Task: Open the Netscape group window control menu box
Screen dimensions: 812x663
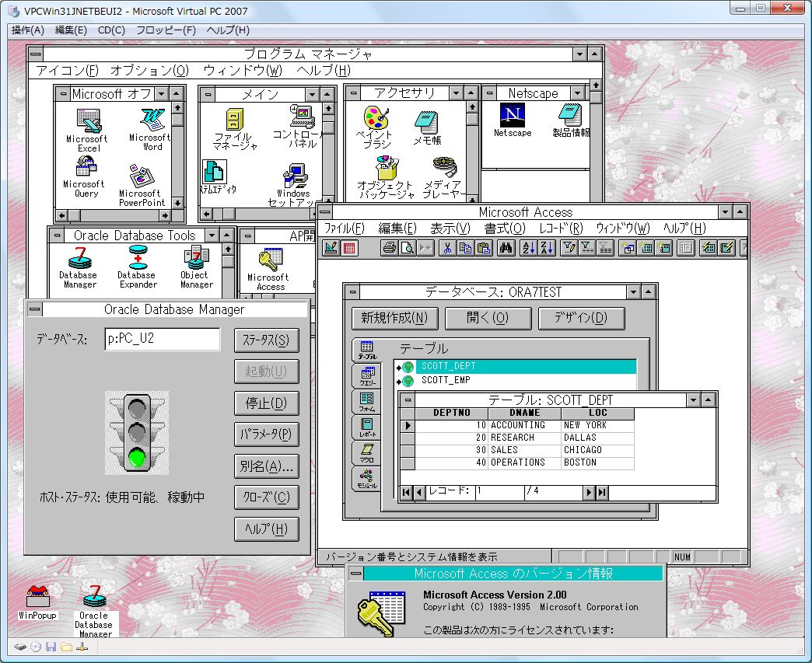Action: click(x=489, y=93)
